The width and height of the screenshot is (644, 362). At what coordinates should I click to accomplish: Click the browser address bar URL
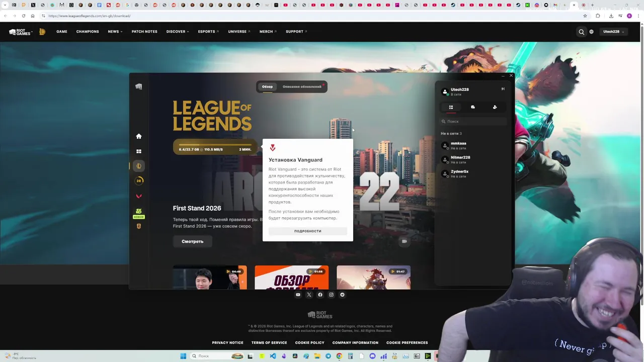tap(90, 16)
